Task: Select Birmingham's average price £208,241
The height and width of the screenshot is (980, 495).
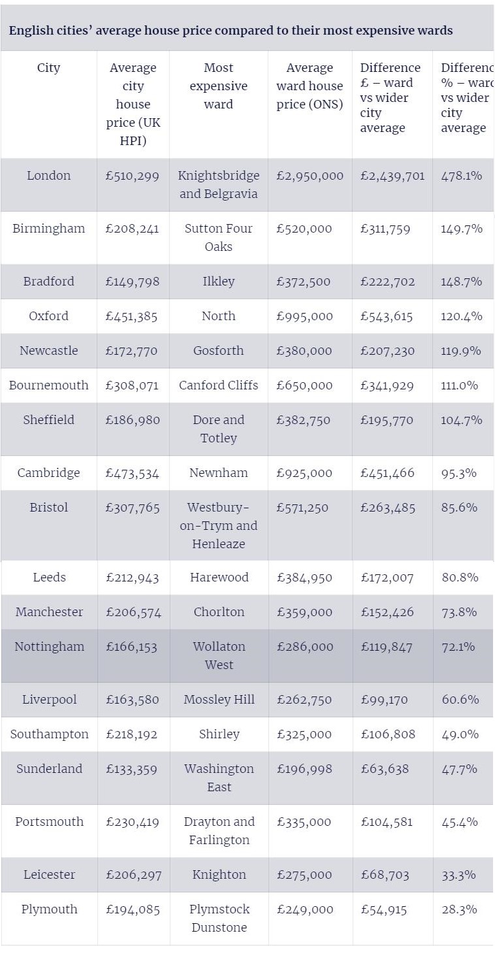Action: click(133, 229)
